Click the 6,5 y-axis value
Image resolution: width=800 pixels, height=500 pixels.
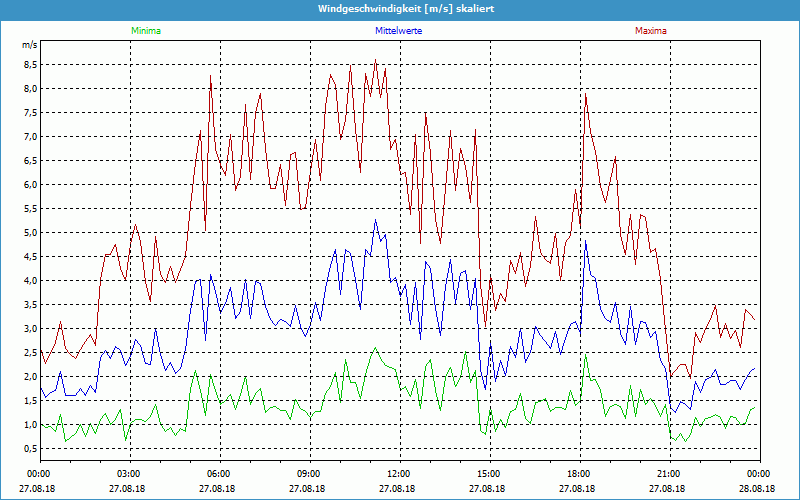30,161
